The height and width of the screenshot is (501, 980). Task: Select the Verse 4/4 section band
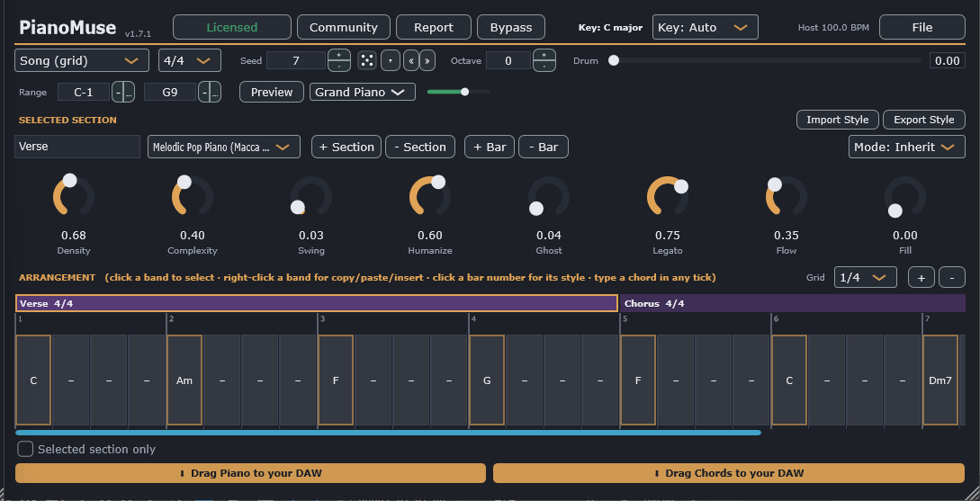pyautogui.click(x=317, y=304)
